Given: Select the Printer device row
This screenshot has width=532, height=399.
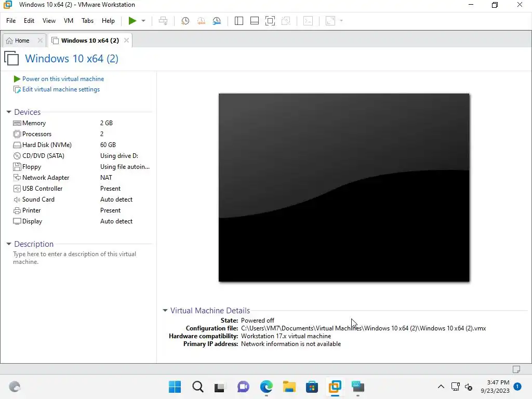Looking at the screenshot, I should [82, 210].
